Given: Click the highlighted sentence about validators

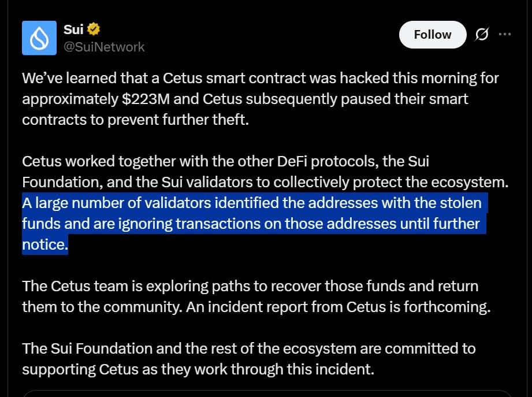Looking at the screenshot, I should point(255,224).
